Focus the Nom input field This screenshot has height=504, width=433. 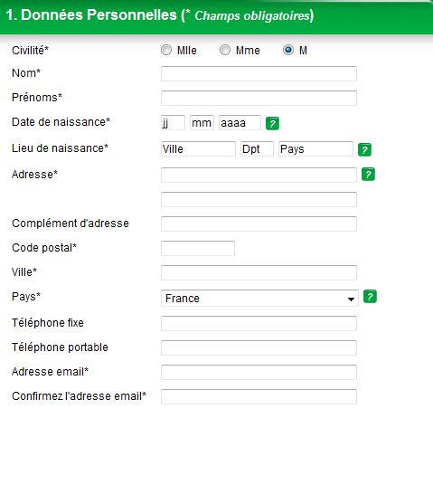click(x=259, y=73)
